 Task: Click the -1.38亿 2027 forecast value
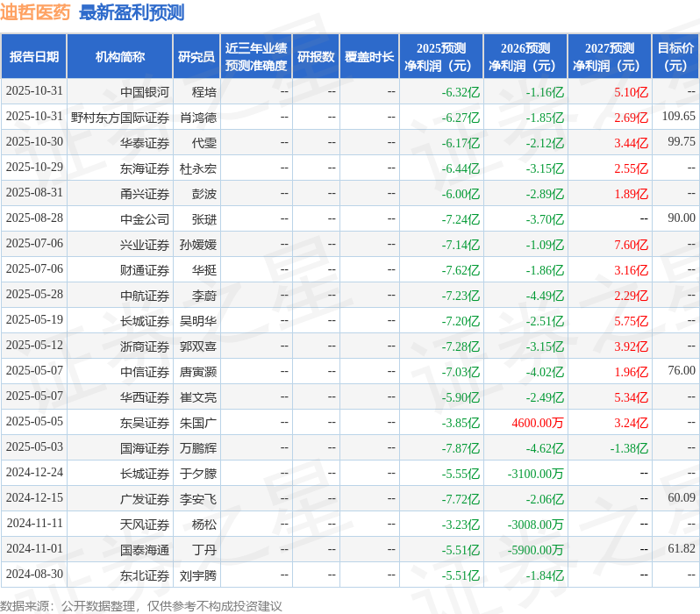[x=630, y=449]
